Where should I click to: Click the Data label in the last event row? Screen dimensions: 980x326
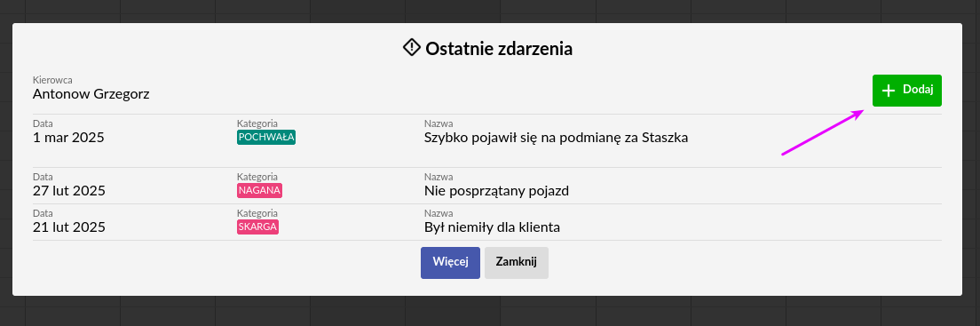point(43,213)
